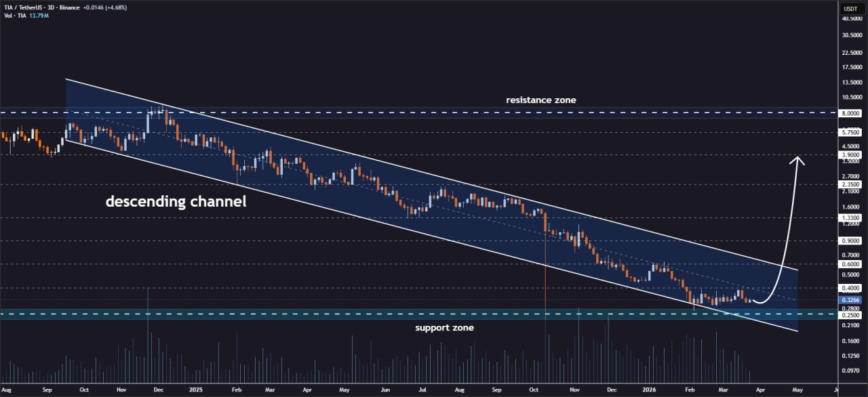868x397 pixels.
Task: Click the tallest December volume bar
Action: 149,339
